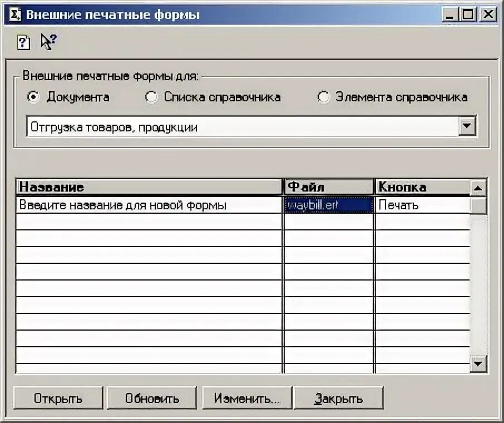Click the table scrollbar thumb

tap(478, 205)
